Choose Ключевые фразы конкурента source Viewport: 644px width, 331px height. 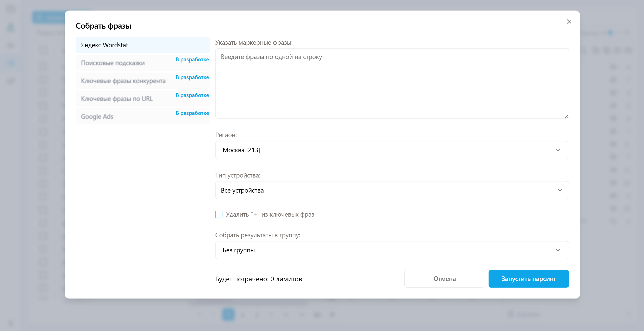click(x=123, y=81)
